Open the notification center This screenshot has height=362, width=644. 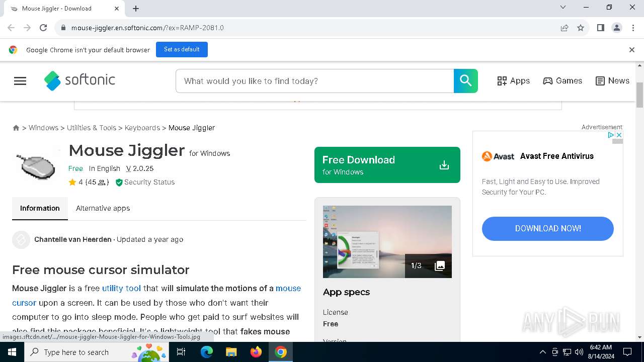pyautogui.click(x=627, y=352)
